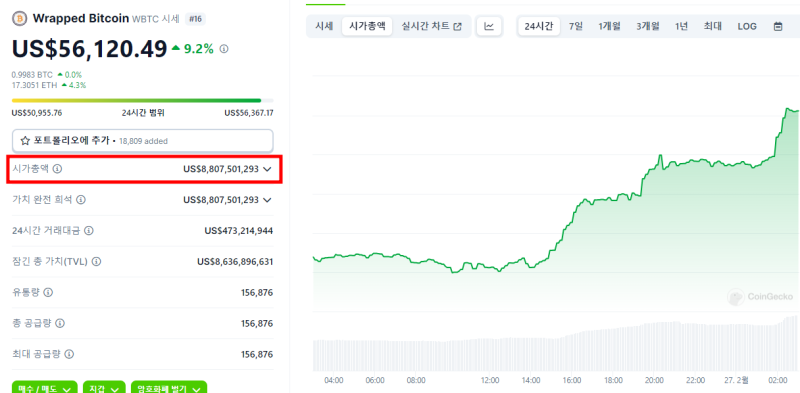The width and height of the screenshot is (800, 393).
Task: Open the 매수 / 매도 dropdown
Action: [45, 388]
